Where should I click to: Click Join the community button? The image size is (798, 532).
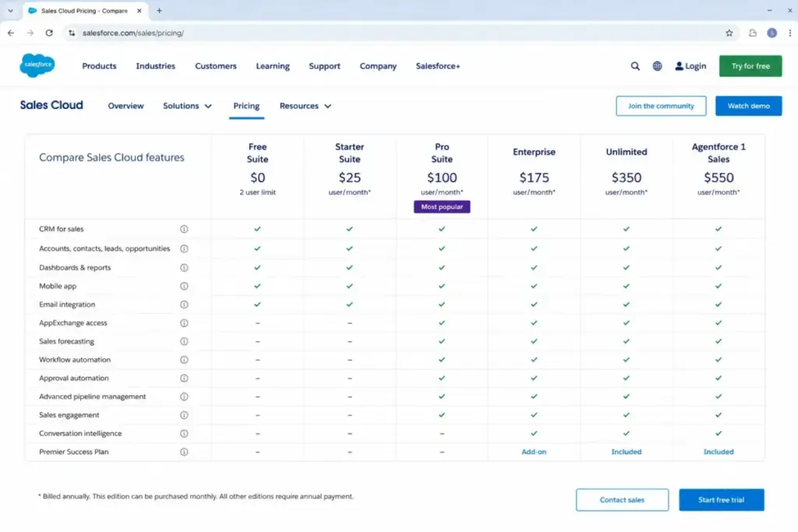[x=661, y=106]
